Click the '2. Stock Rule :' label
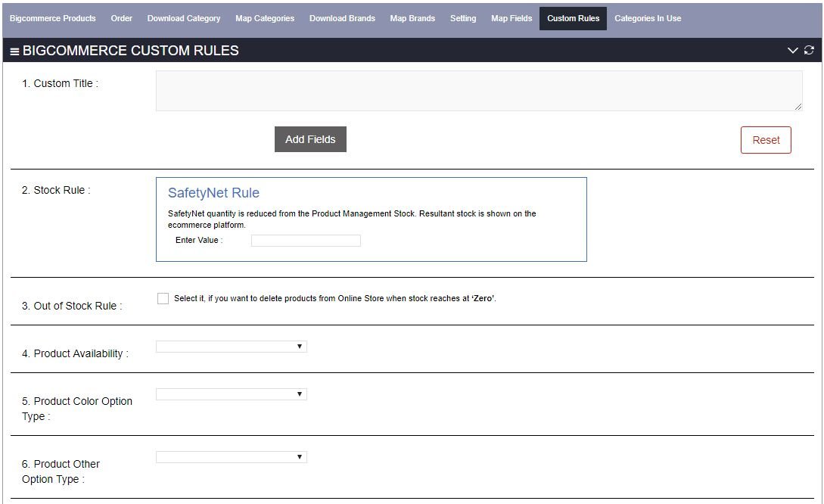 point(56,190)
